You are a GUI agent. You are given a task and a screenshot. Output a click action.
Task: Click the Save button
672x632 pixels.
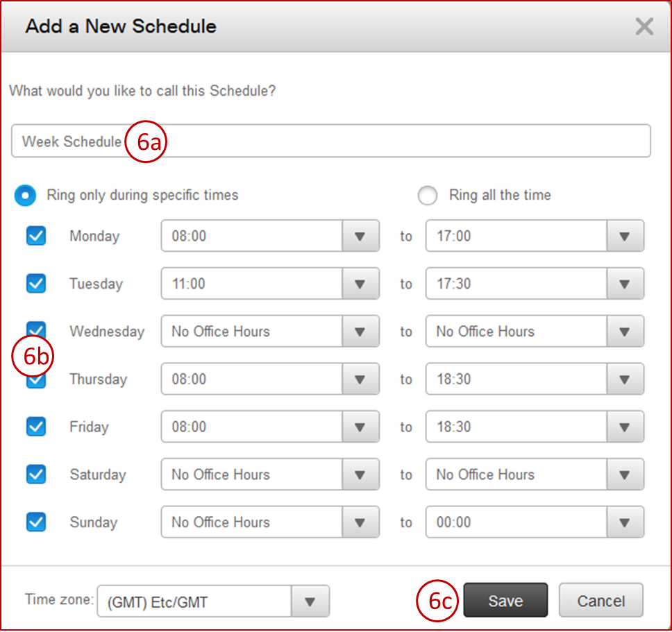(x=505, y=601)
